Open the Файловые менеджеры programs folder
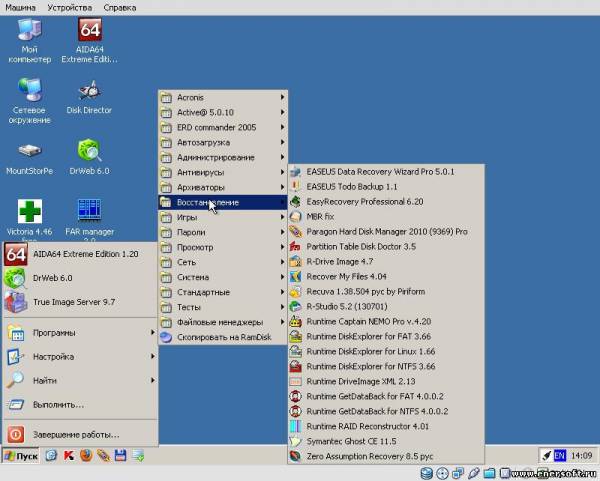Screen dimensions: 600x481 (x=223, y=322)
